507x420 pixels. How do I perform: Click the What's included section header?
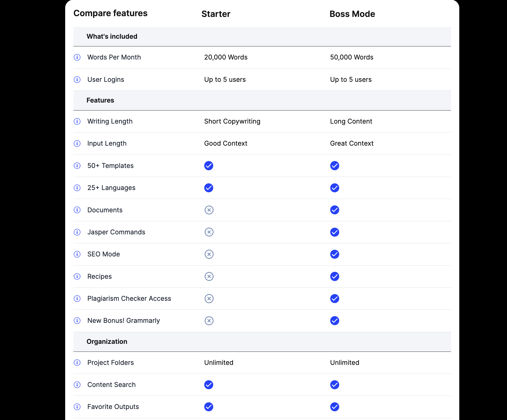point(112,36)
